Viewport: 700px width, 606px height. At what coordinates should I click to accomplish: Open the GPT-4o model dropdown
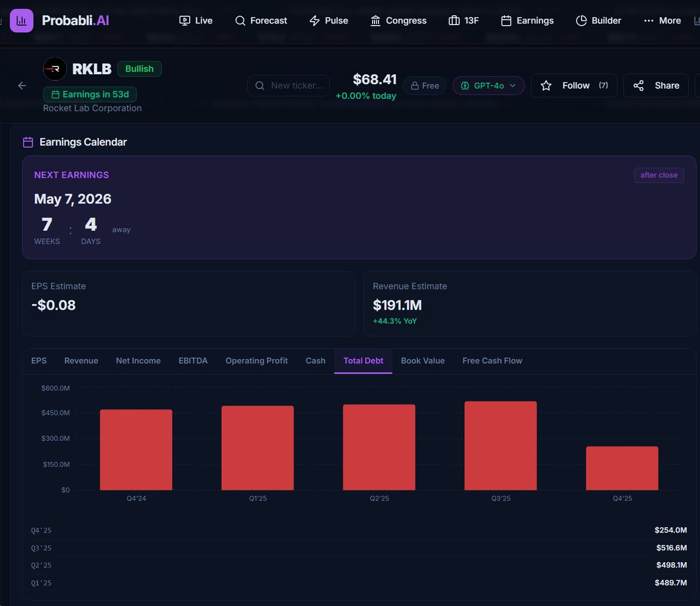(x=489, y=86)
